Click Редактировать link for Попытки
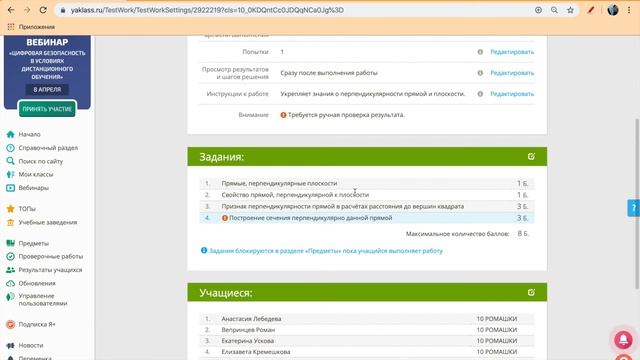Screen dimensions: 640x360 click(x=512, y=52)
